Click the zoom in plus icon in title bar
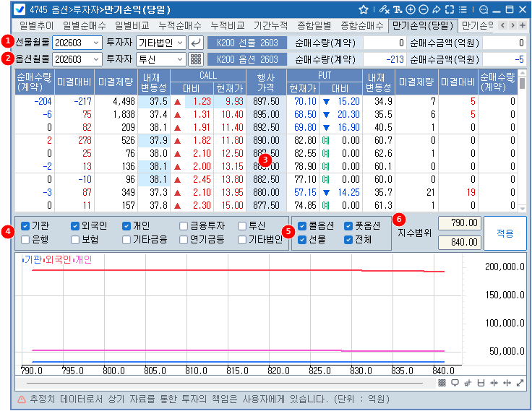532x411 pixels. point(411,9)
